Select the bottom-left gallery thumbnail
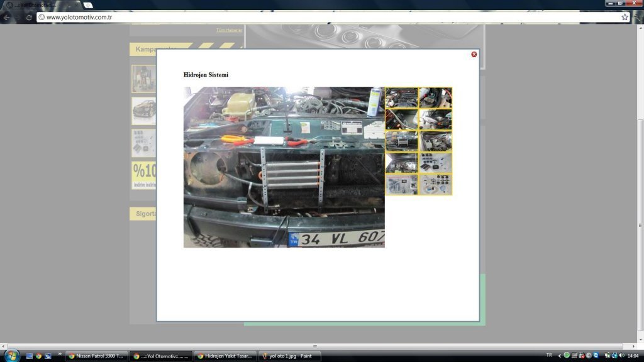This screenshot has width=644, height=362. point(401,185)
